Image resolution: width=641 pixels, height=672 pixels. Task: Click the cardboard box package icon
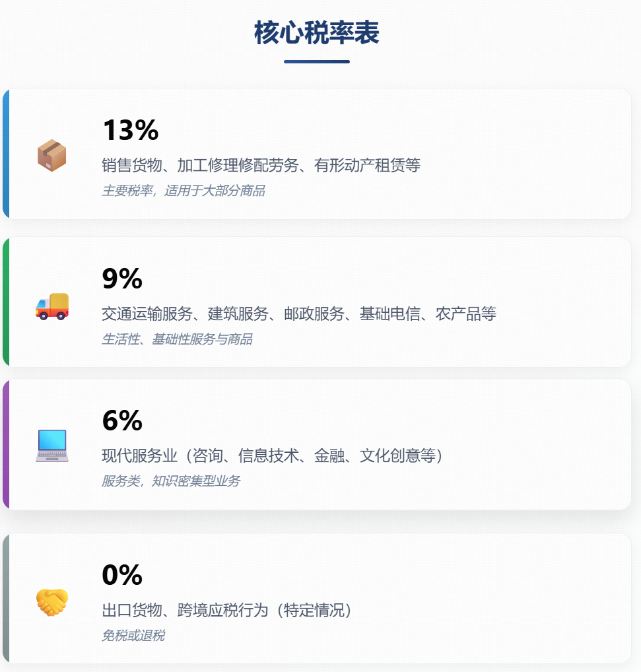tap(51, 155)
